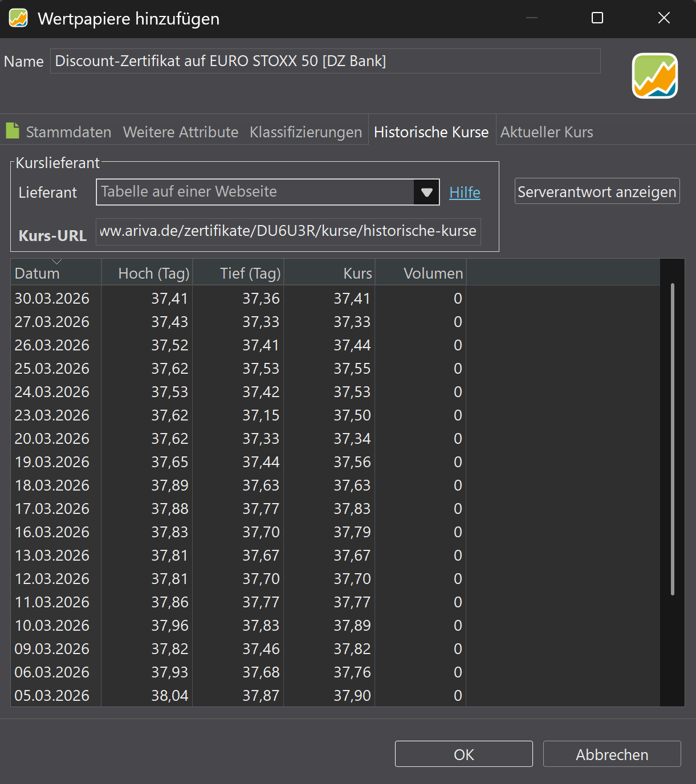Open the Weitere Attribute tab

[181, 132]
